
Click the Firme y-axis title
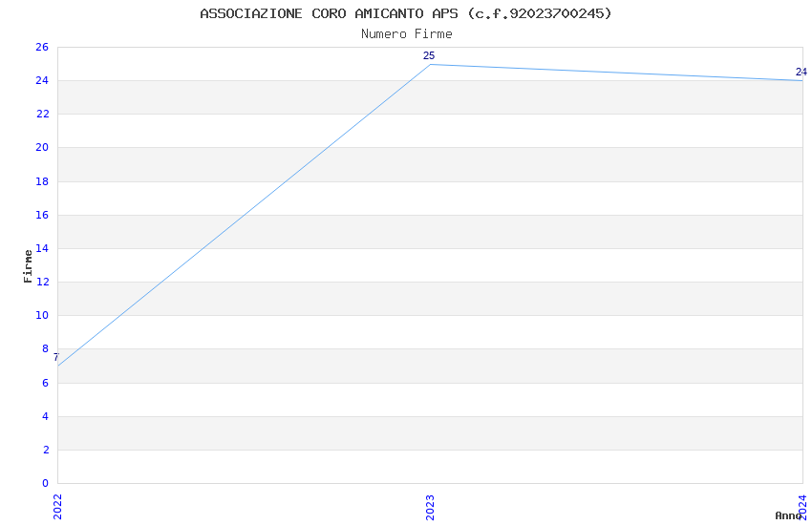[28, 266]
